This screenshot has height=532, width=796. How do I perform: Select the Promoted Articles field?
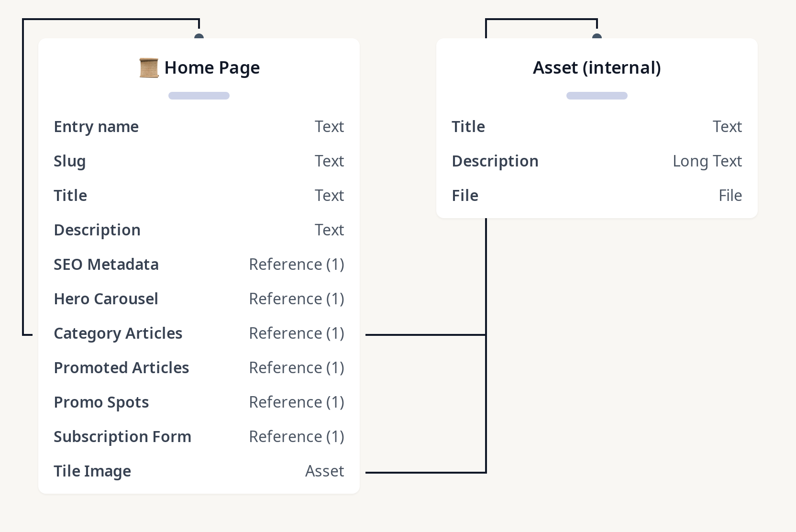point(122,368)
